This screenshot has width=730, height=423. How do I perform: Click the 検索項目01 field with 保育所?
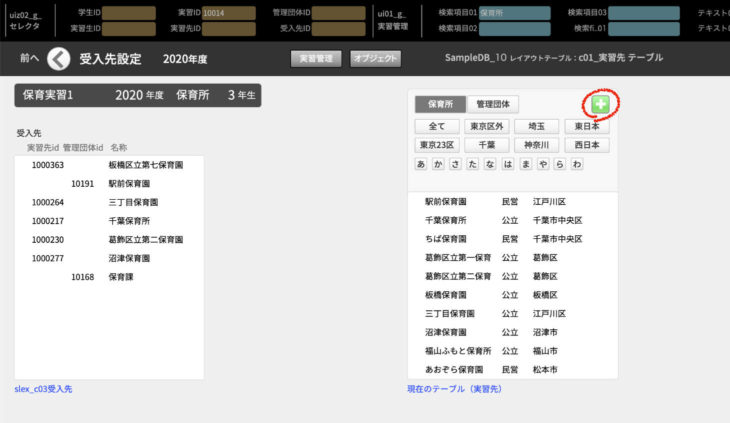click(x=514, y=13)
